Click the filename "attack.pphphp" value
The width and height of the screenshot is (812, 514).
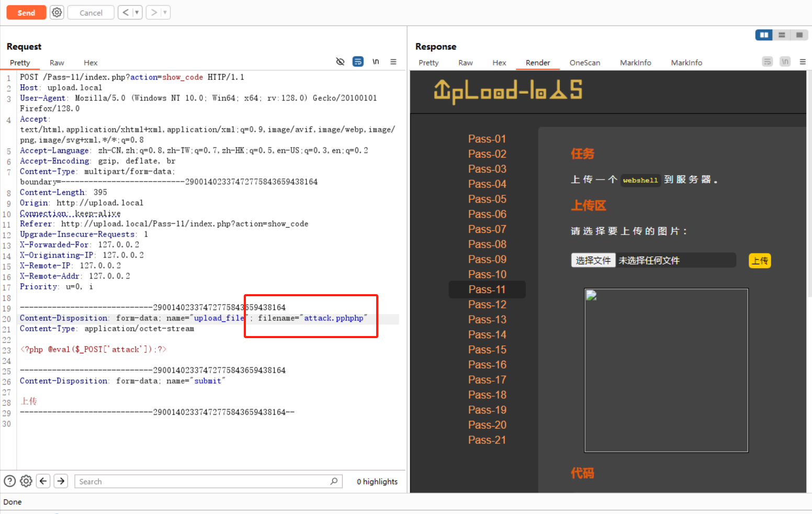[x=334, y=318]
